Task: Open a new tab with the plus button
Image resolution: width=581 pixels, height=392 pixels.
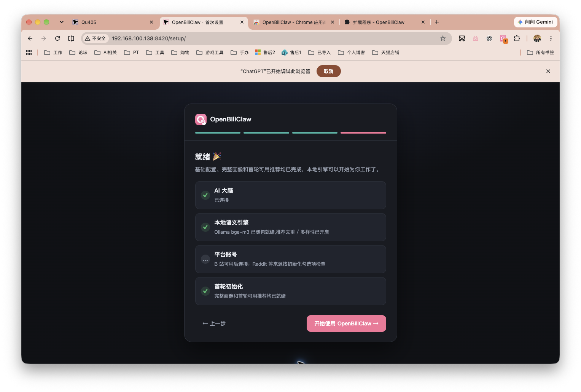Action: (437, 22)
